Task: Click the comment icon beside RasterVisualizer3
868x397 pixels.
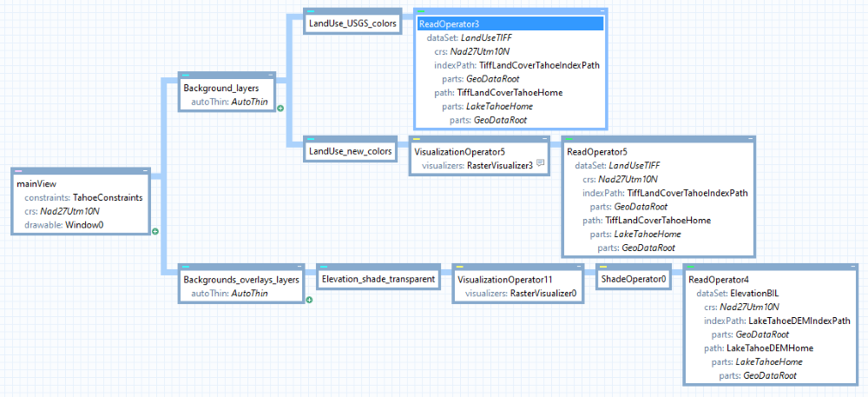Action: [540, 163]
